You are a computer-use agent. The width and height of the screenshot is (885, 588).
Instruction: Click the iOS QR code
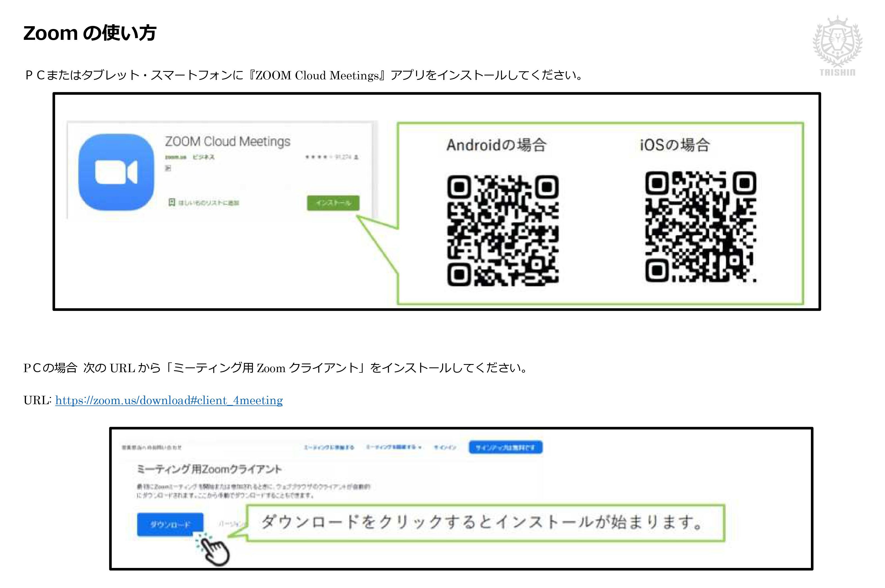point(701,226)
